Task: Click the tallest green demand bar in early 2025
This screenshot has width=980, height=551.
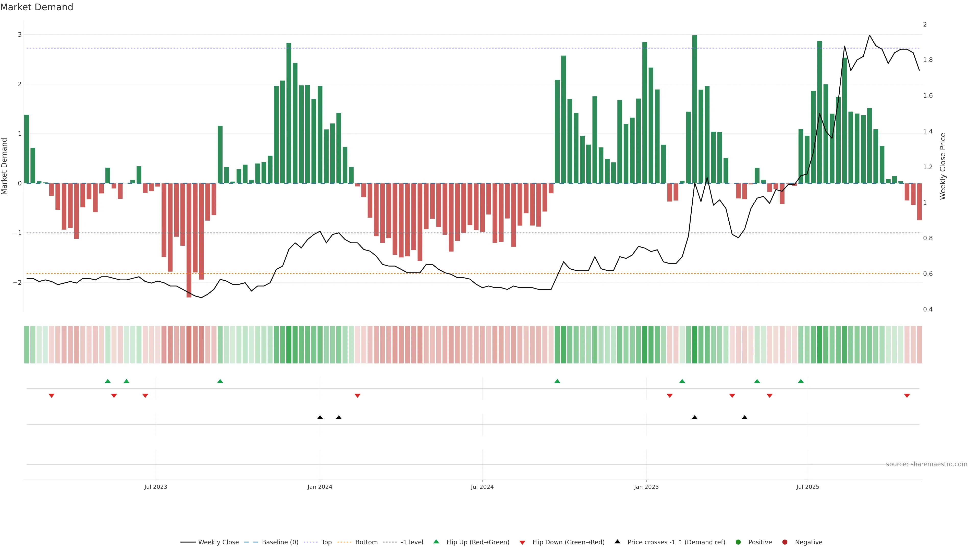Action: (695, 109)
